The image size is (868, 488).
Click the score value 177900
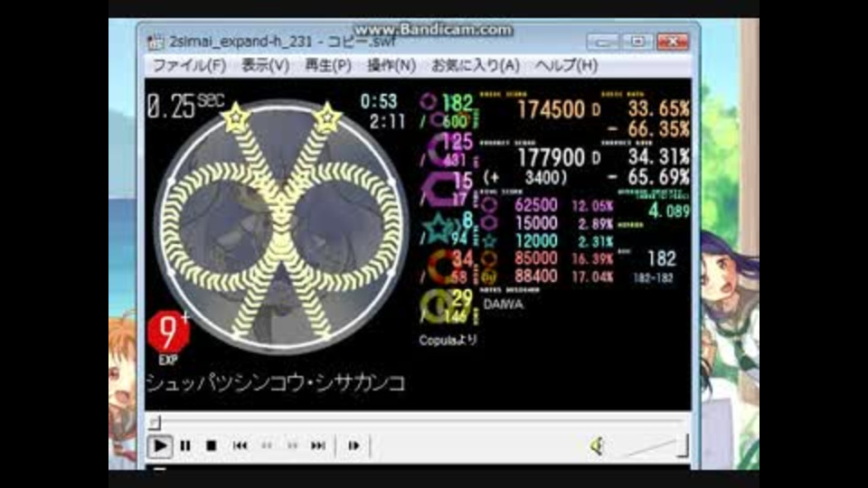(551, 157)
